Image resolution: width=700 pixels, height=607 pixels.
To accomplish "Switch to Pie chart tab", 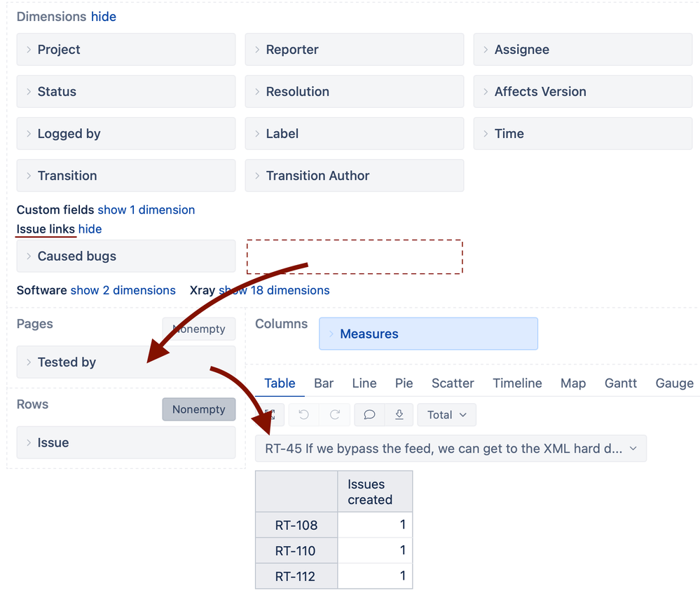I will (404, 383).
